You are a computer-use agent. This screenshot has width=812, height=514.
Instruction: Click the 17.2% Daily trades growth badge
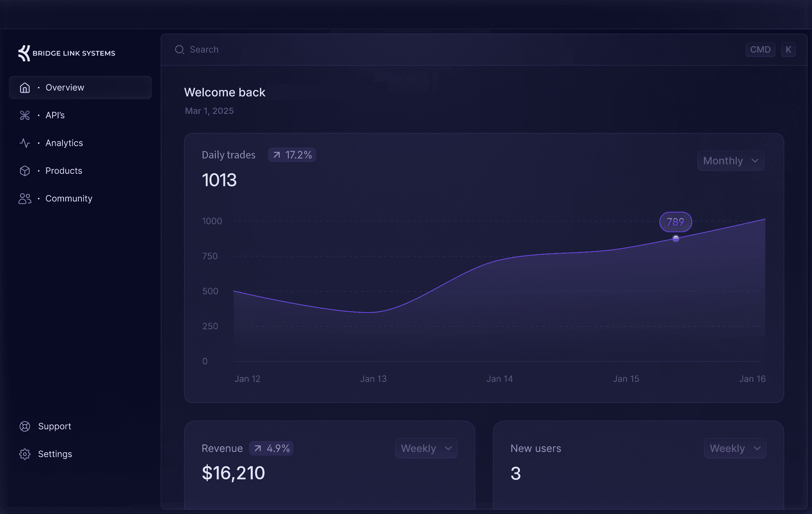coord(292,155)
